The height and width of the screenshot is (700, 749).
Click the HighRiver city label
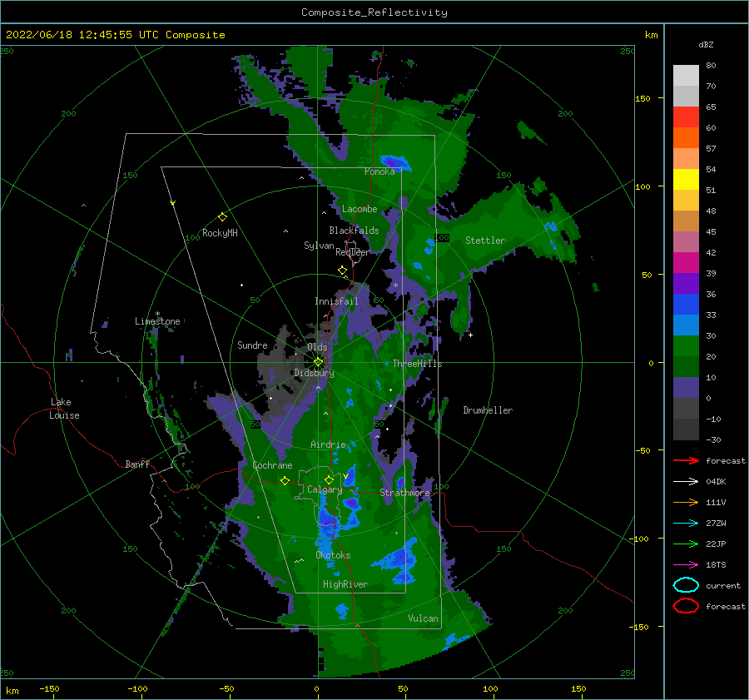coord(345,584)
